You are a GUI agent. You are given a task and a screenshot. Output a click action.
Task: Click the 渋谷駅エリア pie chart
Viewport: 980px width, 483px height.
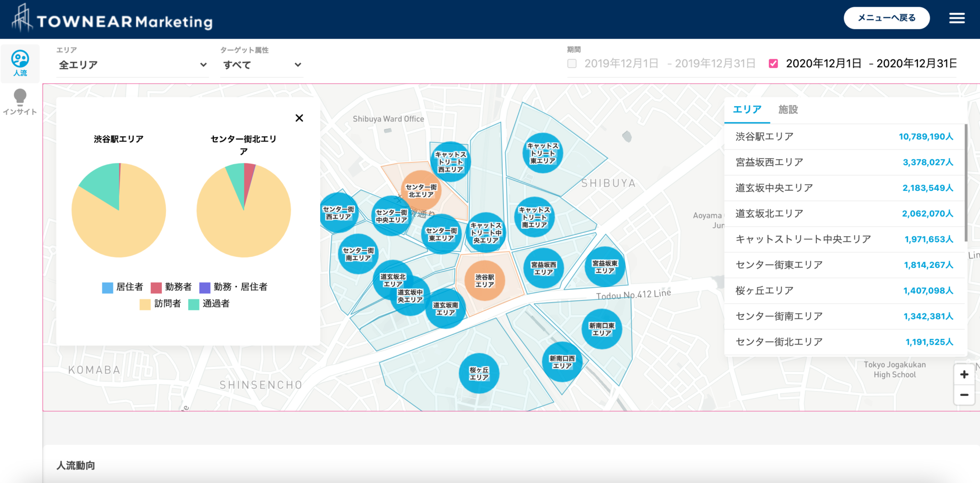[x=119, y=210]
